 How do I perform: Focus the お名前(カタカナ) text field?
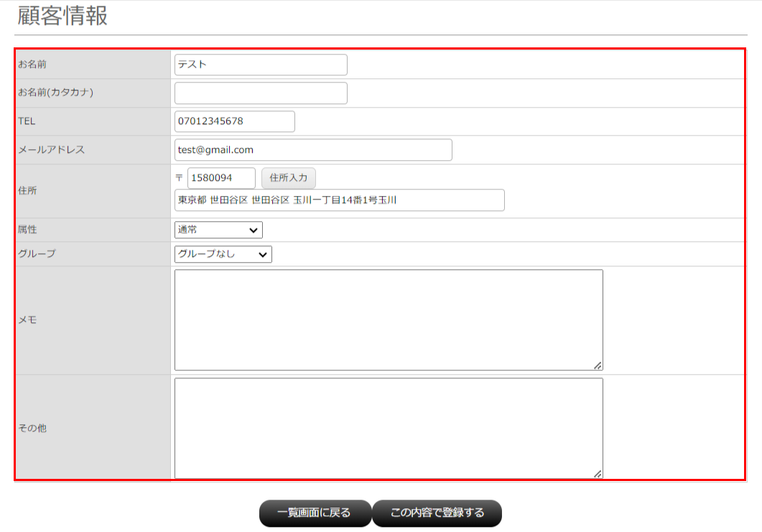click(260, 93)
